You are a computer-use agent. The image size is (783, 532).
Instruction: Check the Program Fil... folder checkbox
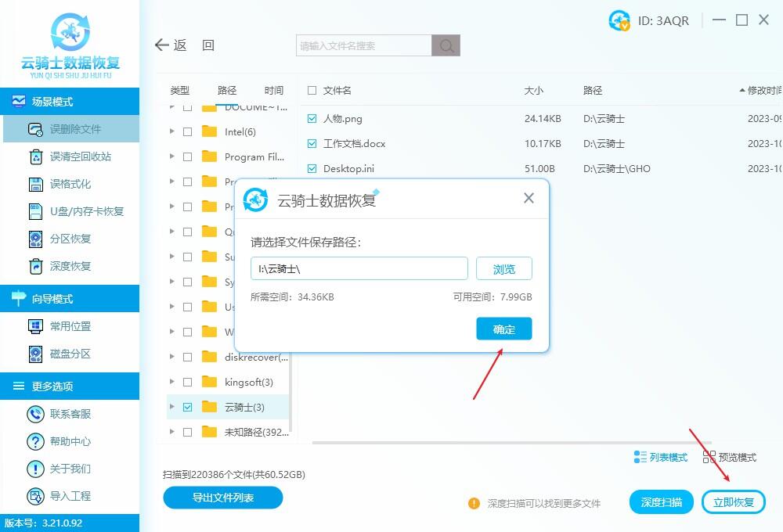(x=188, y=156)
